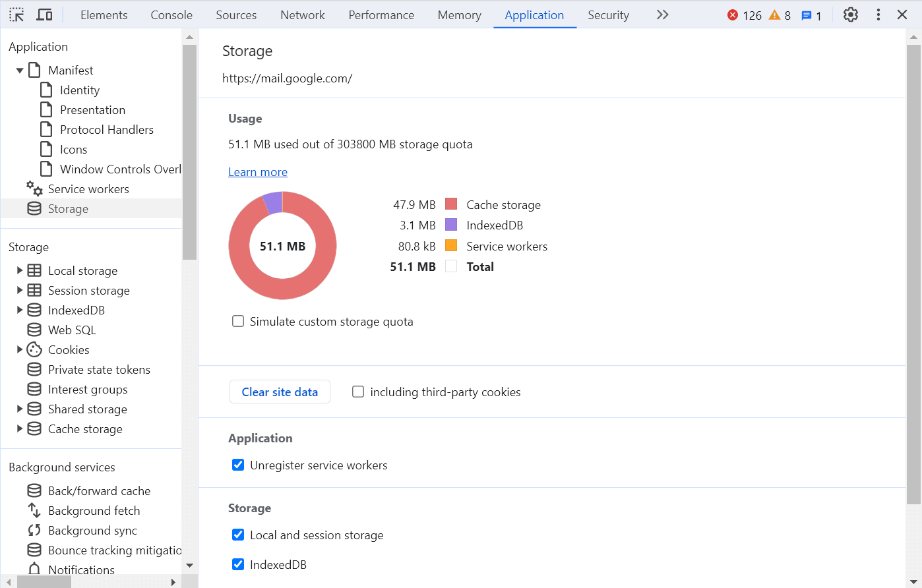Switch to the Network tab
922x588 pixels.
(x=302, y=15)
